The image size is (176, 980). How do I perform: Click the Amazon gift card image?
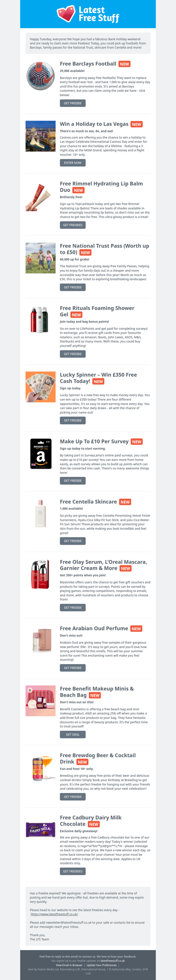coord(40,453)
